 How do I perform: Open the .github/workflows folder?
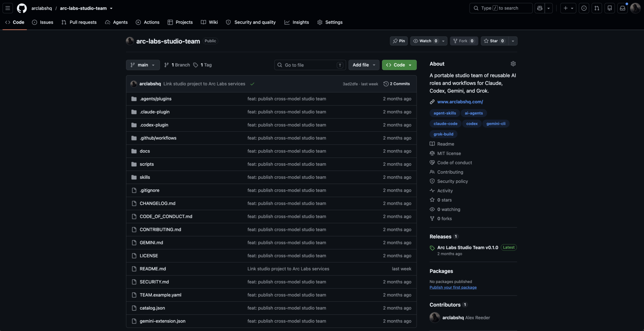point(158,138)
